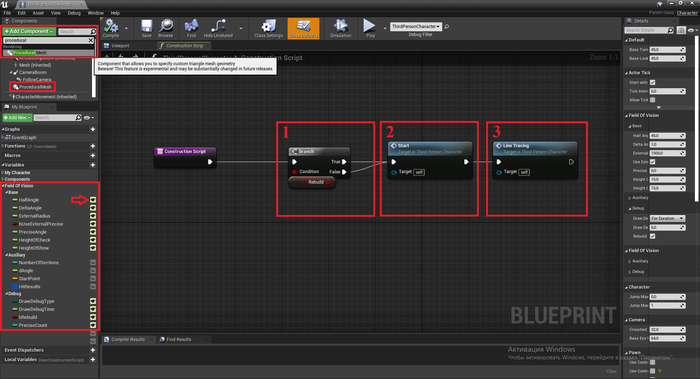Open the Asset menu

pyautogui.click(x=38, y=13)
